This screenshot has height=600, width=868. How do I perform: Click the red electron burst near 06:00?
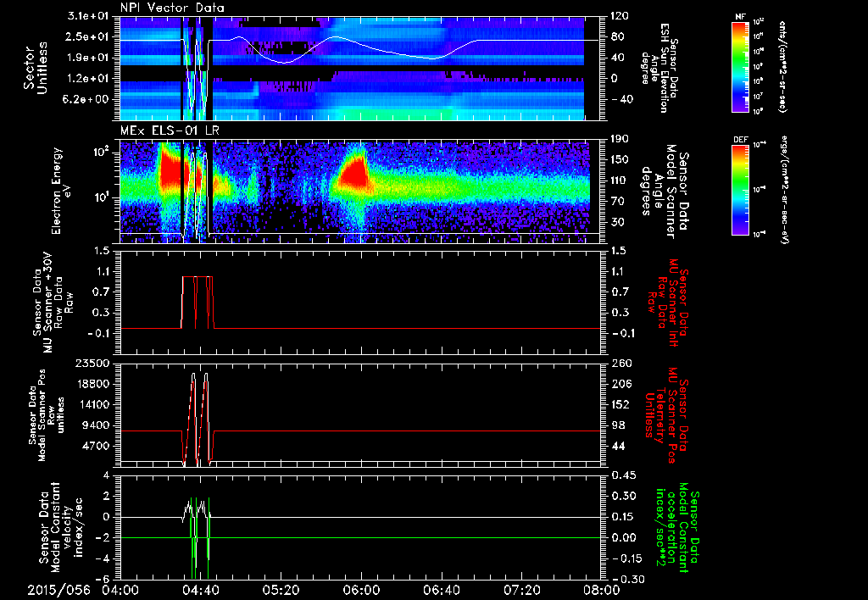pos(354,175)
